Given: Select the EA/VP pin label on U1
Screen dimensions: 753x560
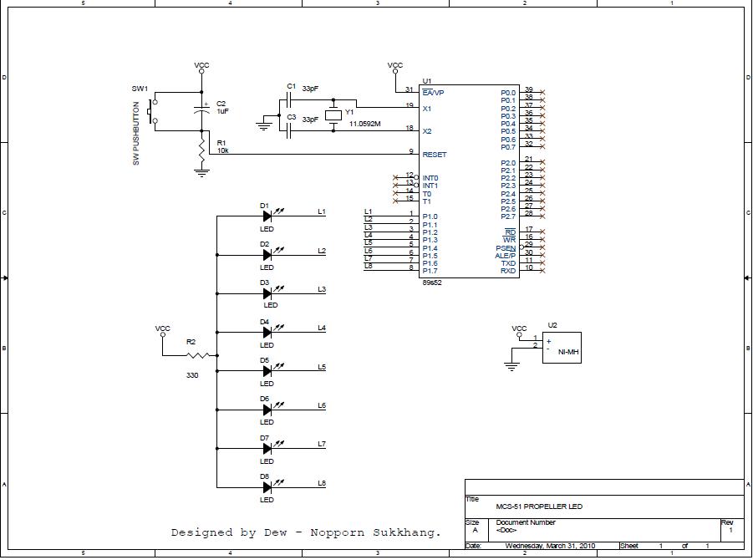Looking at the screenshot, I should [x=433, y=92].
